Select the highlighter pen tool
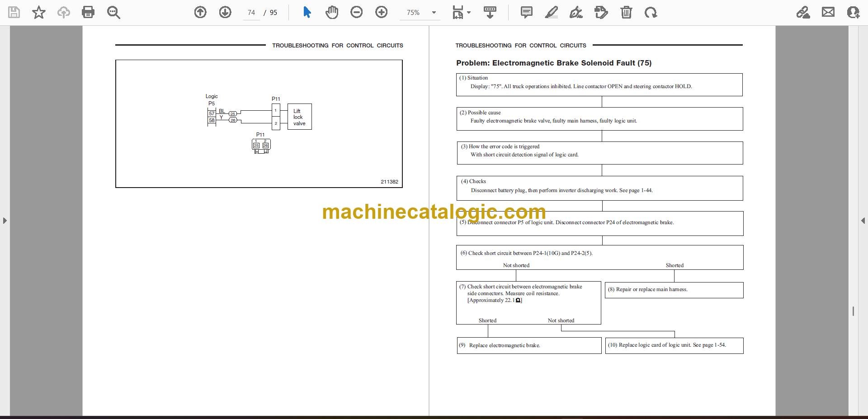868x419 pixels. 552,12
